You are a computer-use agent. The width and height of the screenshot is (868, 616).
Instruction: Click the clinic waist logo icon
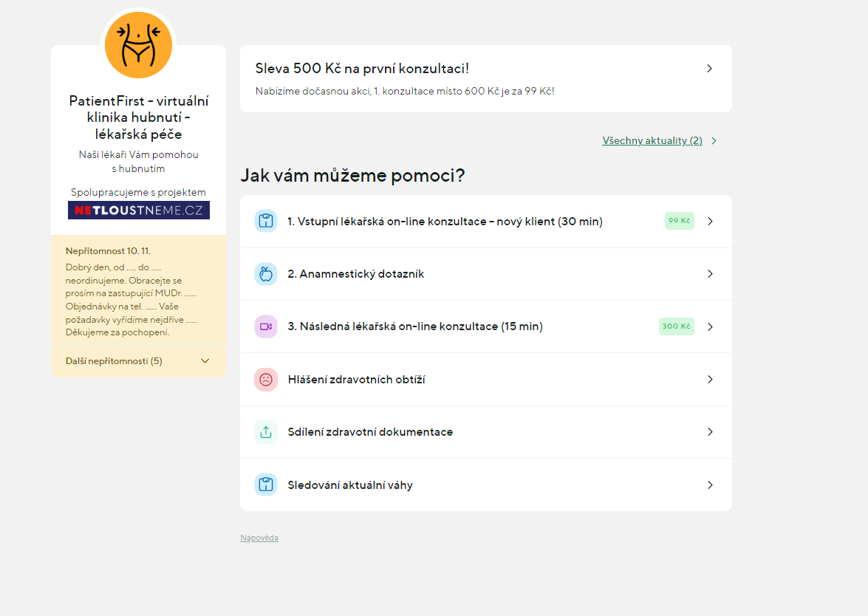click(x=139, y=45)
